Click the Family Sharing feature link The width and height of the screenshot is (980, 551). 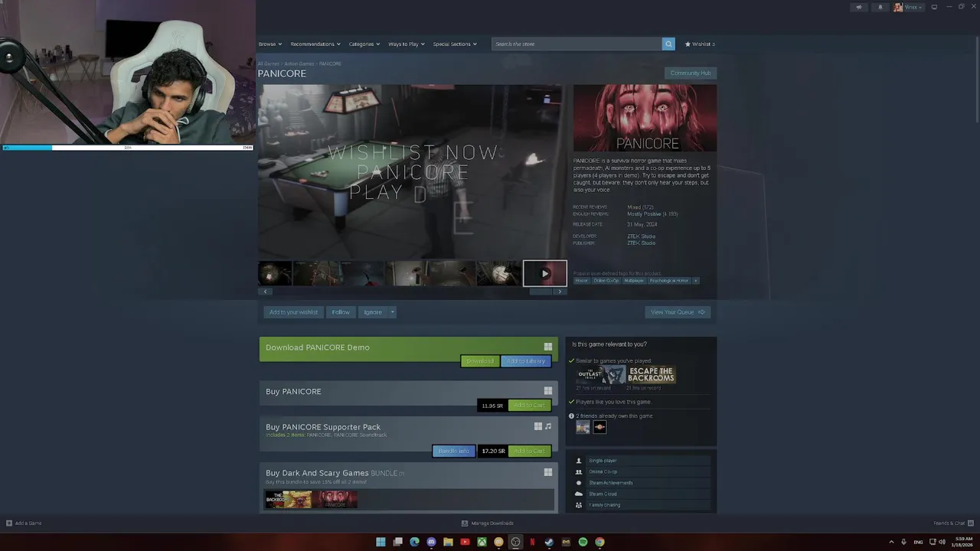click(604, 505)
